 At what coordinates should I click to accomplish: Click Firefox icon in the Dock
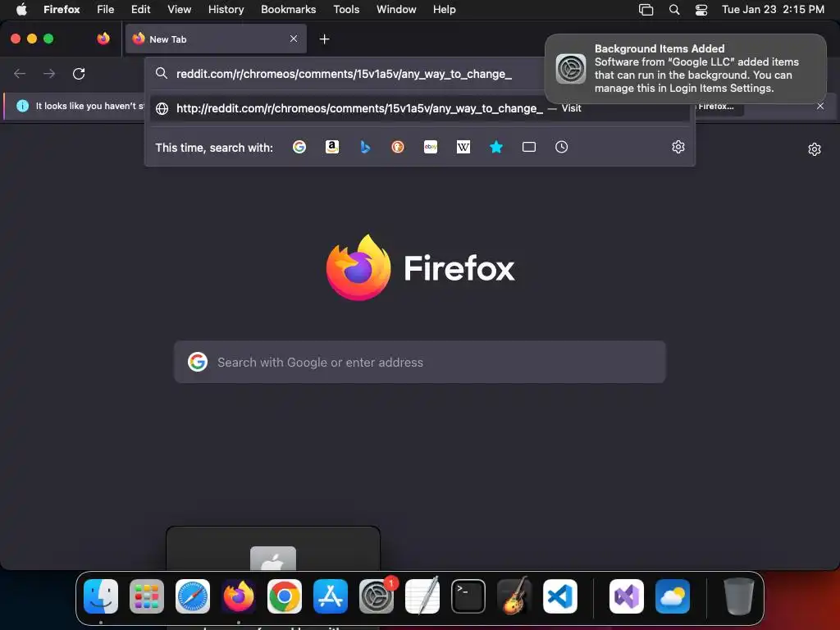239,596
